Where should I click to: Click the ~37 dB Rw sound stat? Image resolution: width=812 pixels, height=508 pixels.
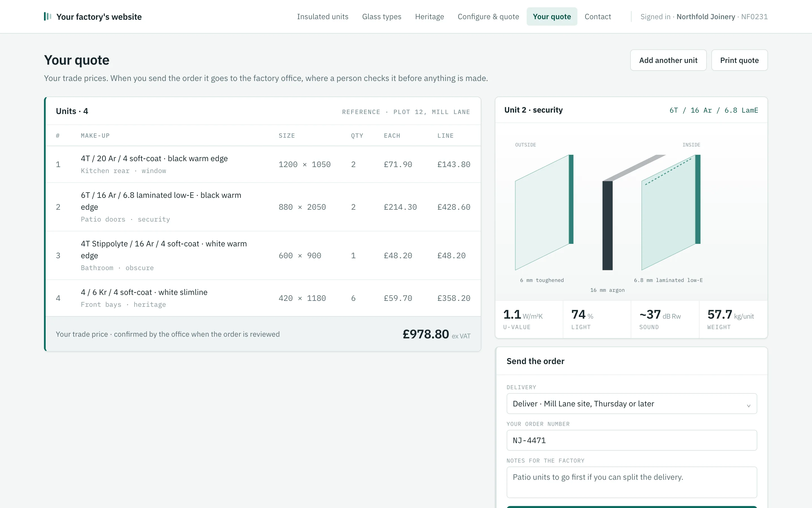665,319
